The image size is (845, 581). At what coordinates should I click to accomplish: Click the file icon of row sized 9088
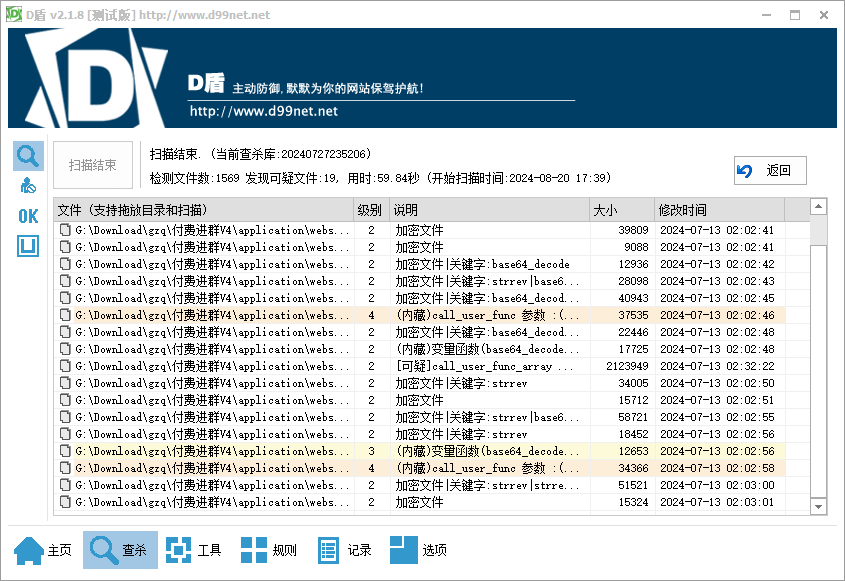tap(65, 247)
